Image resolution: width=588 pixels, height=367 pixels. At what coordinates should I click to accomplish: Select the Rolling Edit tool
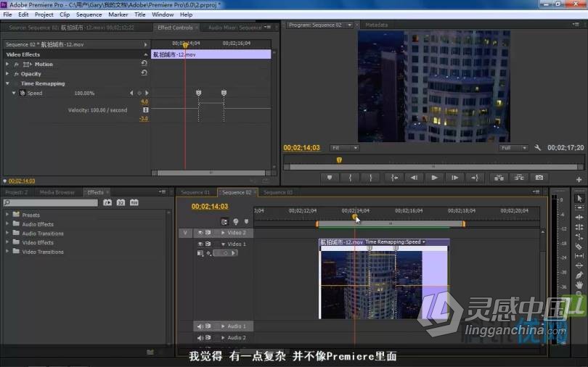pyautogui.click(x=579, y=227)
